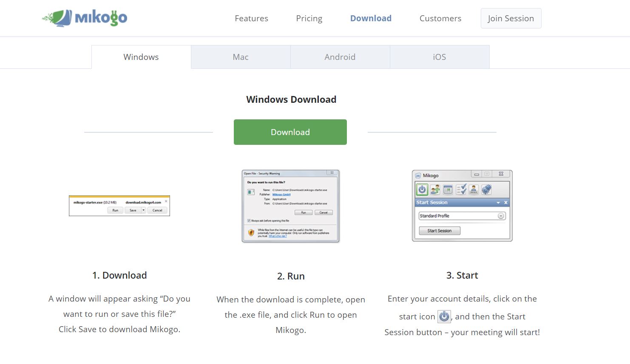The height and width of the screenshot is (364, 630).
Task: Click the blue gears settings icon
Action: pyautogui.click(x=487, y=189)
